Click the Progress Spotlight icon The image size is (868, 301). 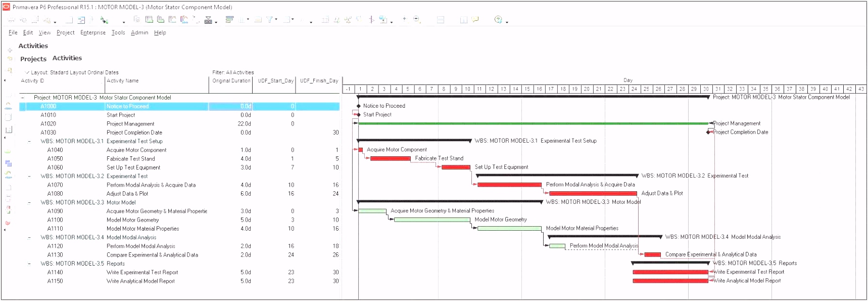(371, 19)
